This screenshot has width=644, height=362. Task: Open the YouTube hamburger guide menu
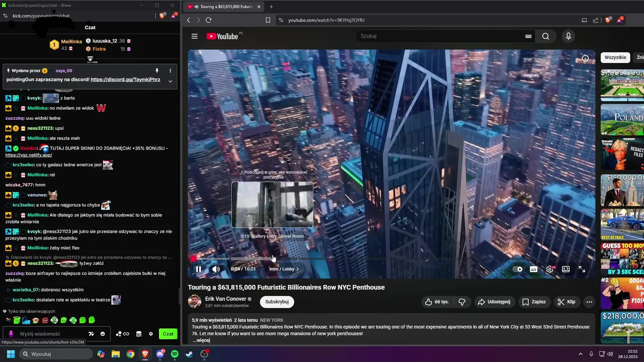point(194,36)
